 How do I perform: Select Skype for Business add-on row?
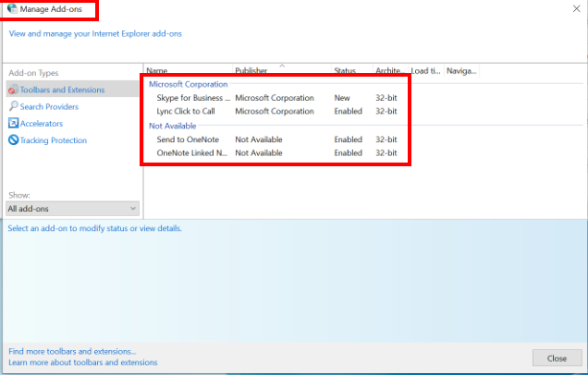(x=193, y=97)
